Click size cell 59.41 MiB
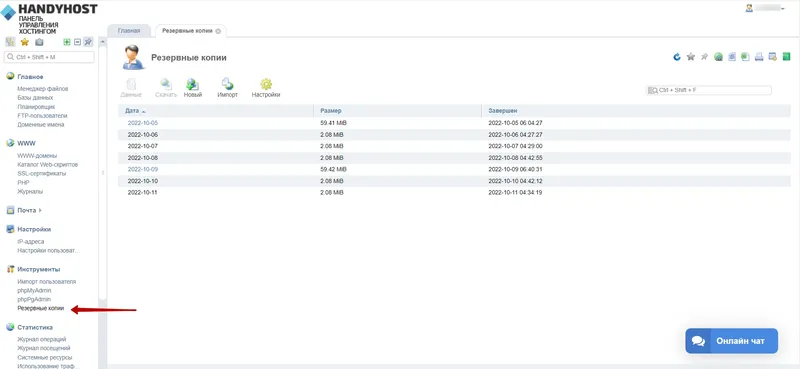This screenshot has height=369, width=800. 334,123
